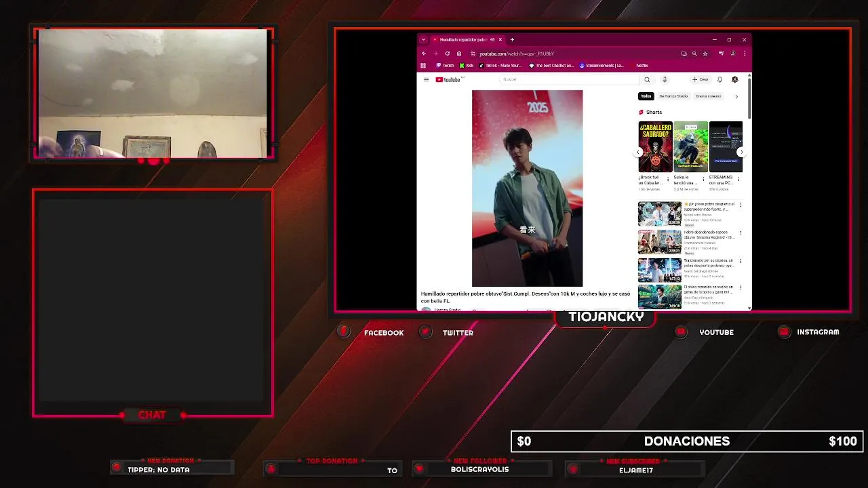Select the Todos filter chip
The image size is (868, 488).
click(646, 96)
